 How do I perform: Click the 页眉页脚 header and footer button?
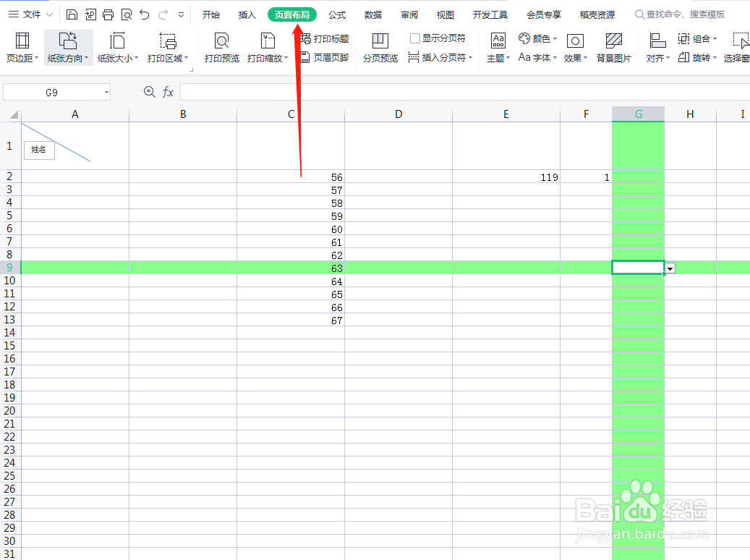pyautogui.click(x=325, y=58)
